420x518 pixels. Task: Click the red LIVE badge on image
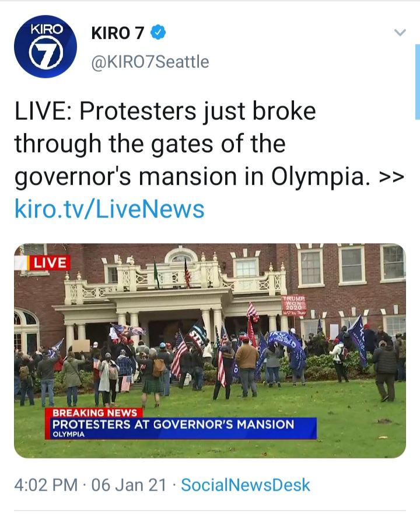tap(49, 263)
